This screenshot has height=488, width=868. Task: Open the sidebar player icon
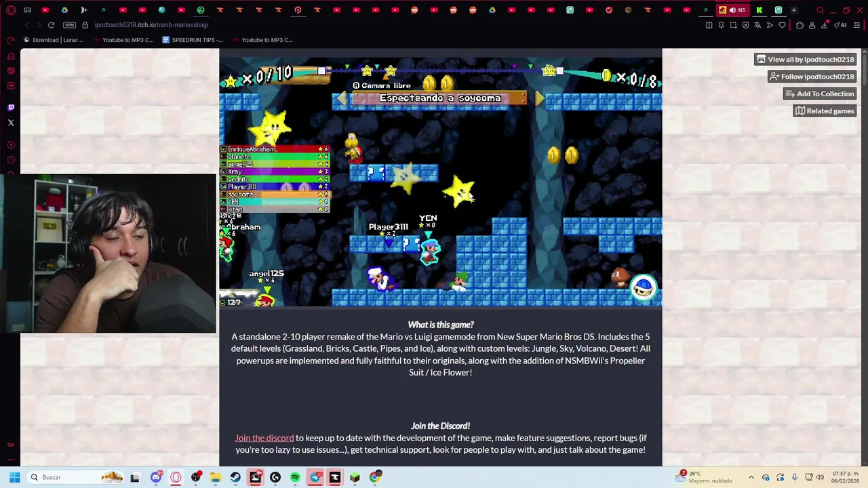click(x=11, y=144)
